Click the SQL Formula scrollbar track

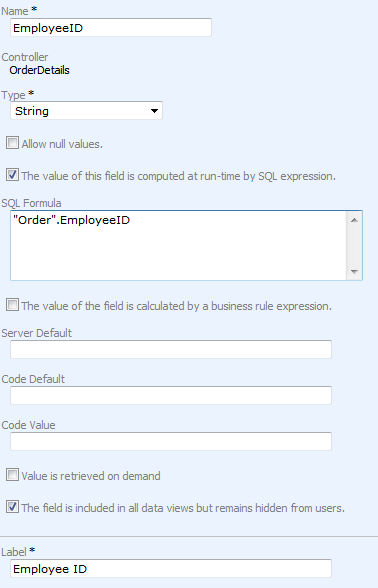click(x=354, y=246)
